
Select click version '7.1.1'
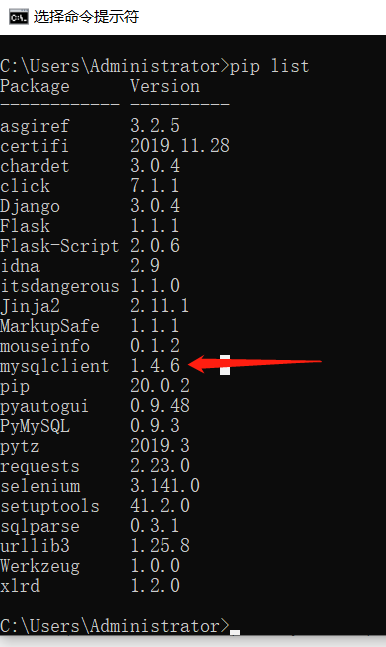coord(155,186)
